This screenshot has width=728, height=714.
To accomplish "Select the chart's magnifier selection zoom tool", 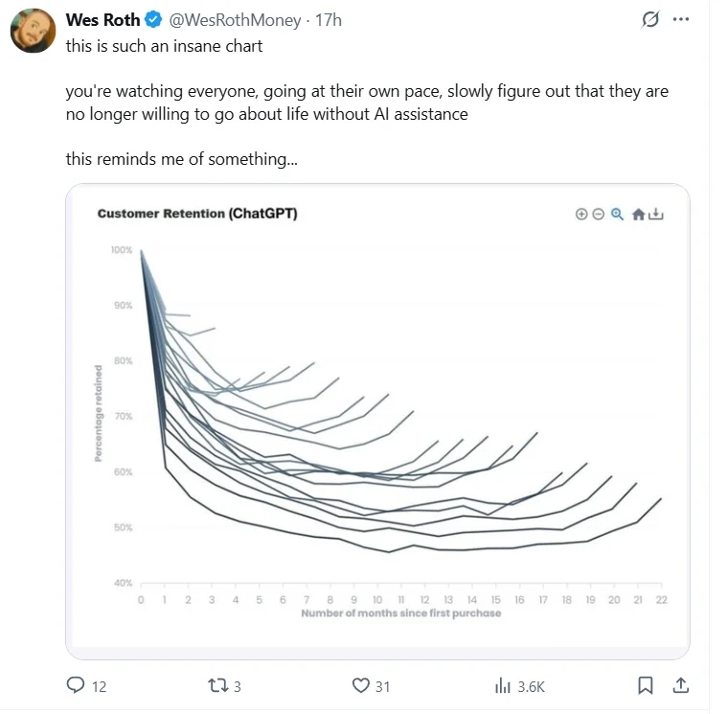I will (x=617, y=215).
